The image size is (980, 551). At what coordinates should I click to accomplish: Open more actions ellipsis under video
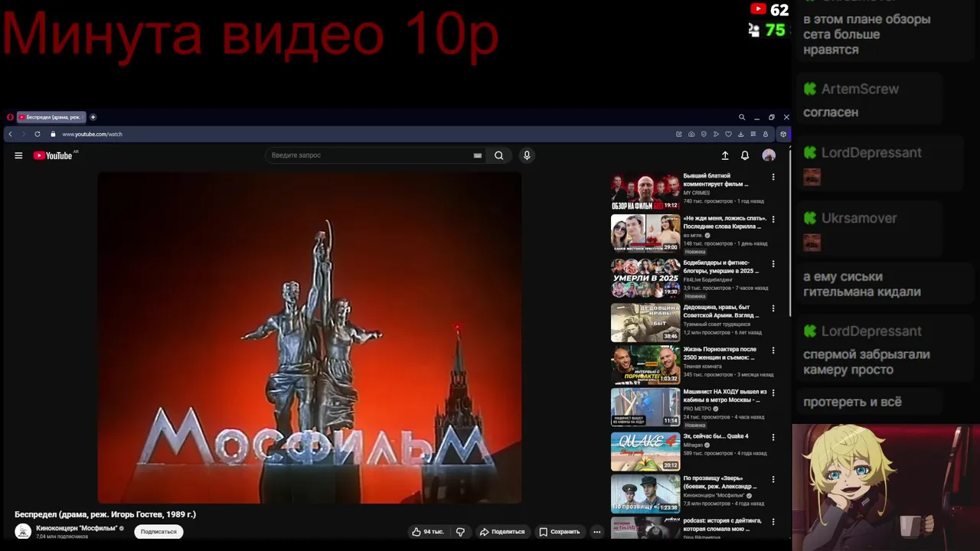click(597, 532)
